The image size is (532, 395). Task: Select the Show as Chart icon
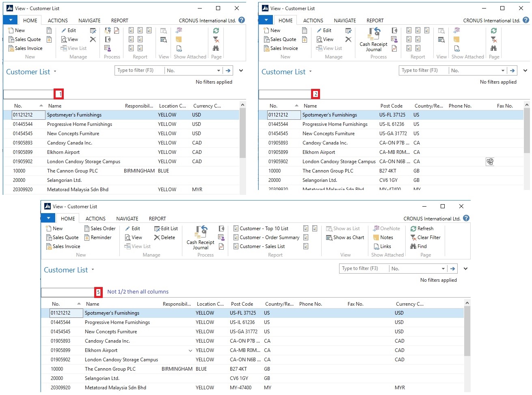pyautogui.click(x=329, y=238)
